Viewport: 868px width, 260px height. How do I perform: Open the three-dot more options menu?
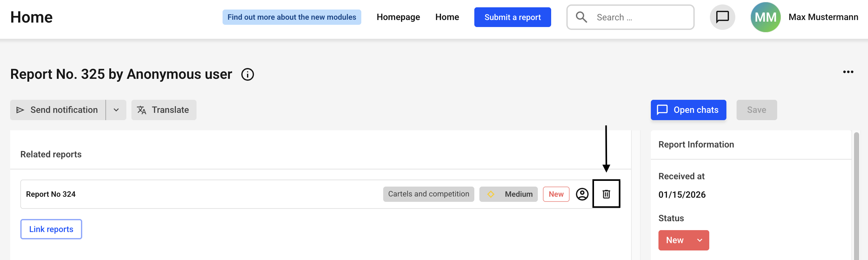pos(848,72)
